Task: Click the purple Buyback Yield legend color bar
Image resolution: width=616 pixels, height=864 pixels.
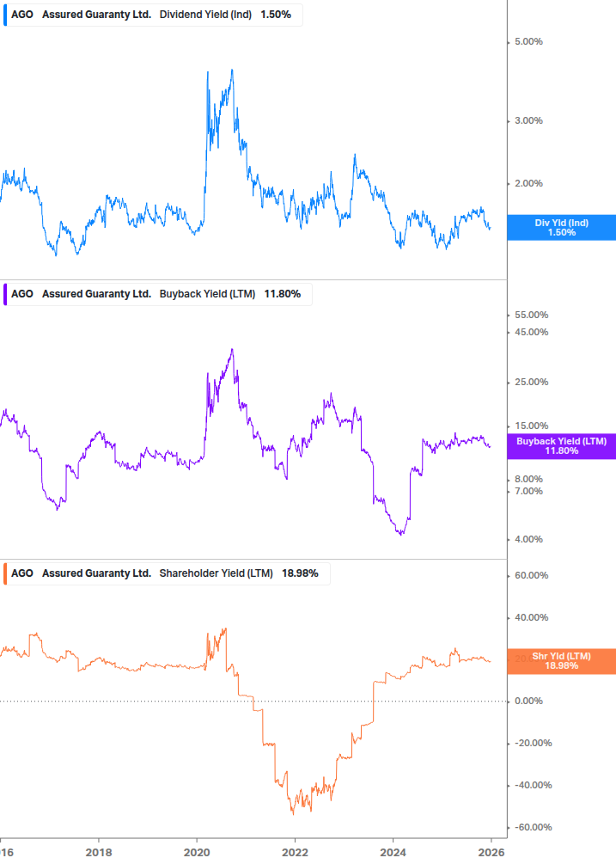Action: (x=5, y=294)
